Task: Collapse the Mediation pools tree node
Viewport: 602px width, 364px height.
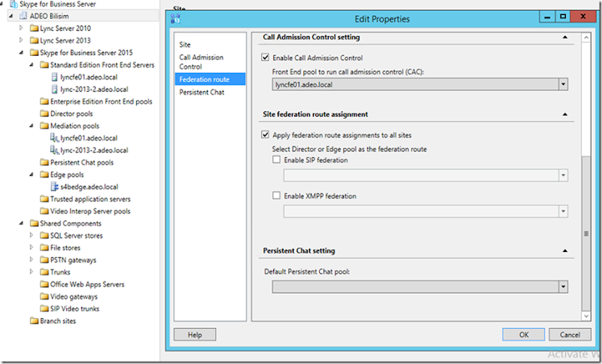Action: [32, 126]
